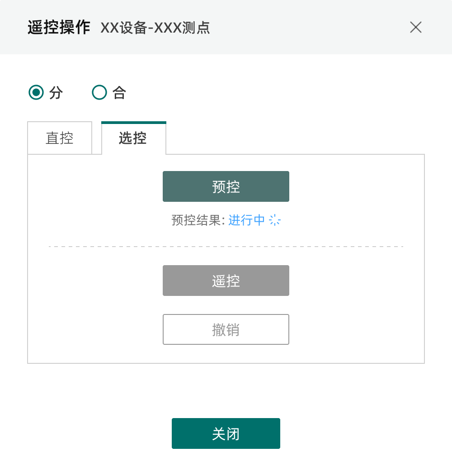Close the dialog with the X icon
452x476 pixels.
(x=415, y=27)
